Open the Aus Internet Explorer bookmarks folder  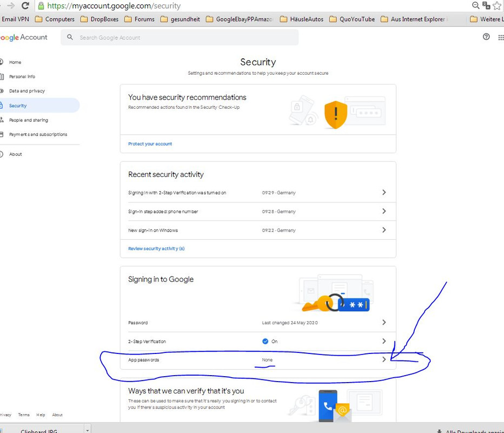click(414, 19)
